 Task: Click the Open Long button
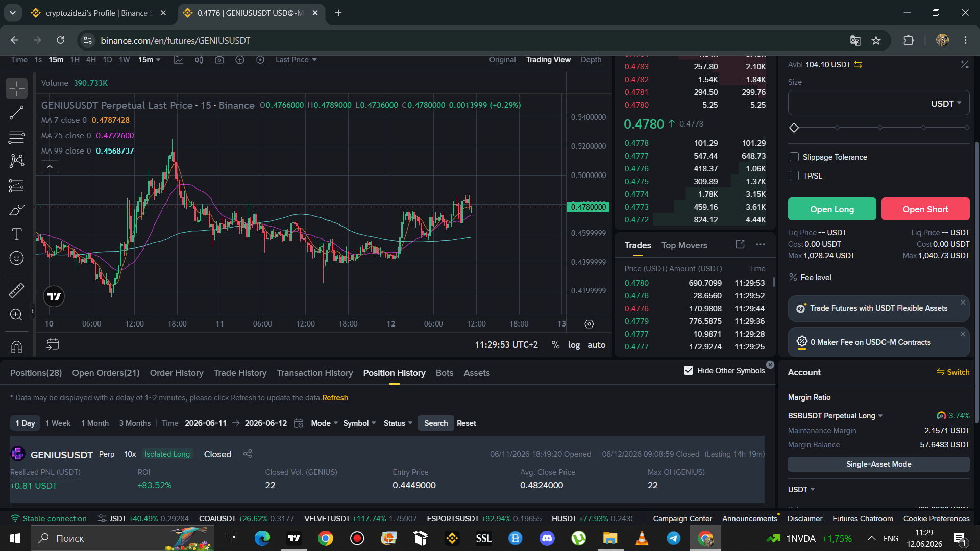[x=832, y=209]
